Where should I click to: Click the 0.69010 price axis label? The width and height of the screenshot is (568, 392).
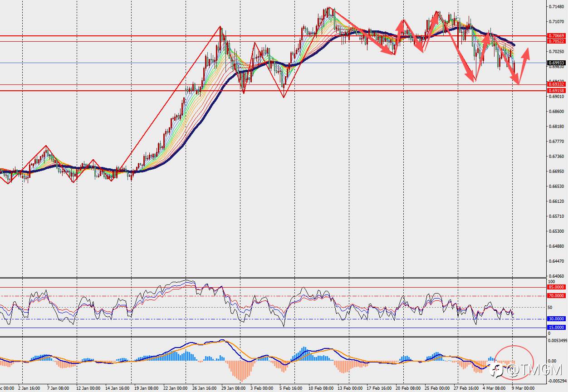tap(556, 97)
